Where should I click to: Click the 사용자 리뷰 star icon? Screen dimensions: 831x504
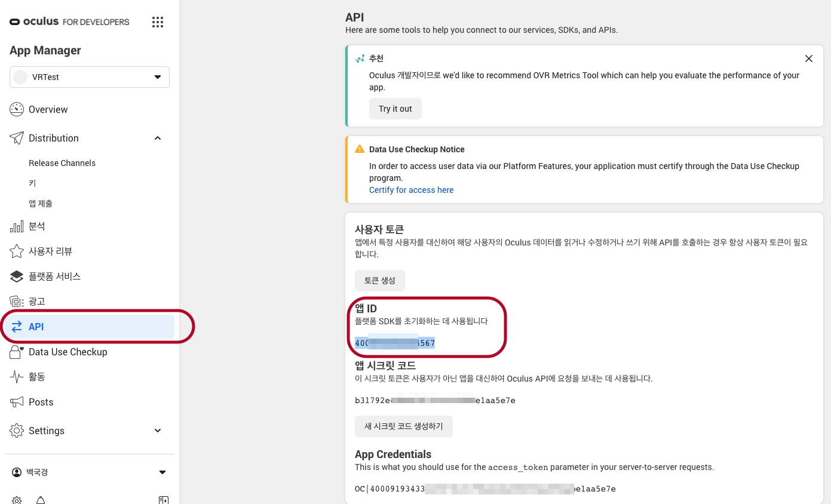coord(17,251)
